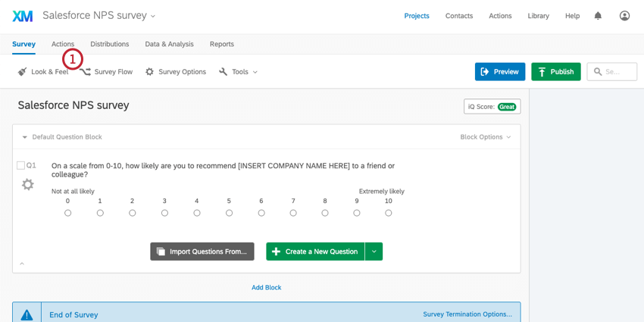Switch to the Actions tab

point(63,44)
